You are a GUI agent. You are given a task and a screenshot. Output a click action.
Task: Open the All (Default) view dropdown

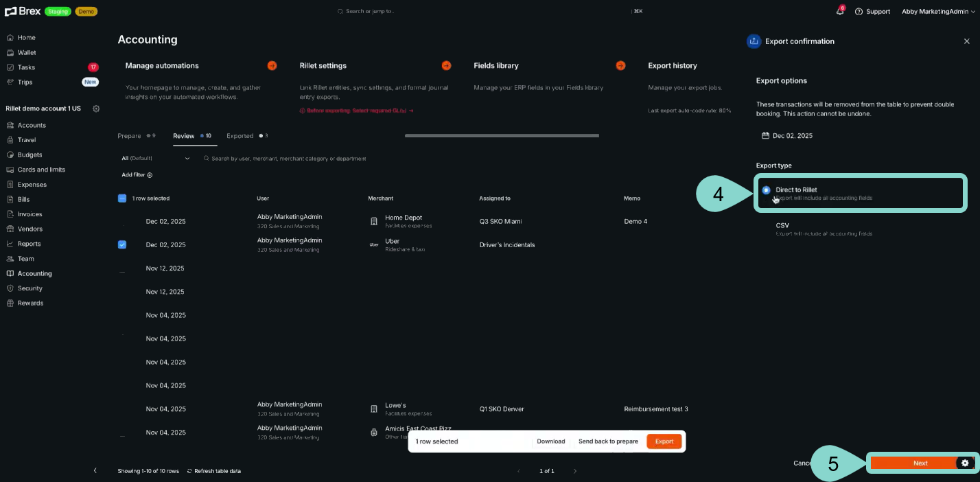click(x=156, y=159)
